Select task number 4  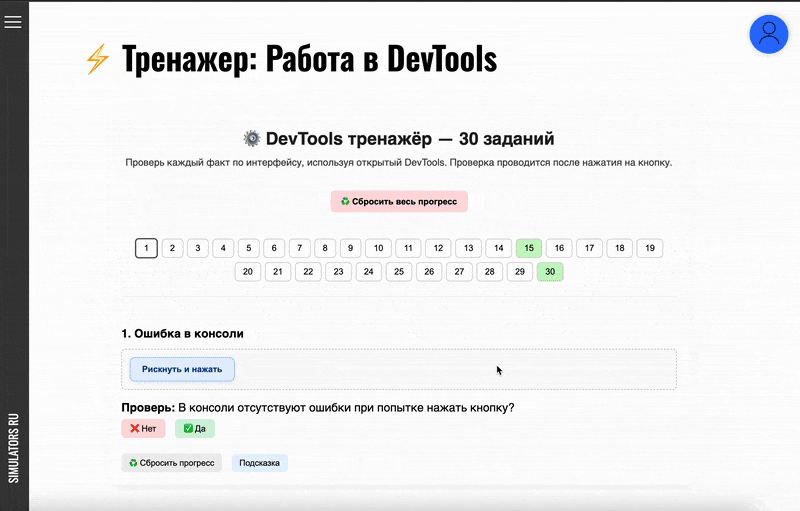point(223,248)
